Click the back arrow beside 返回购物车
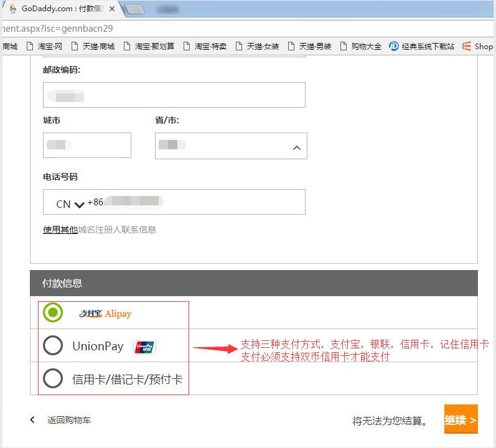Screen dimensions: 496x448 pos(32,420)
